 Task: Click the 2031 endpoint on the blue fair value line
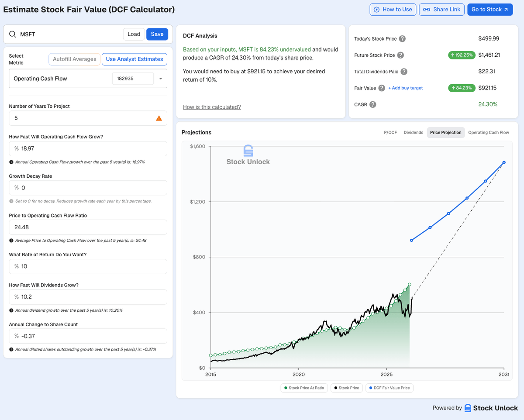[x=504, y=162]
